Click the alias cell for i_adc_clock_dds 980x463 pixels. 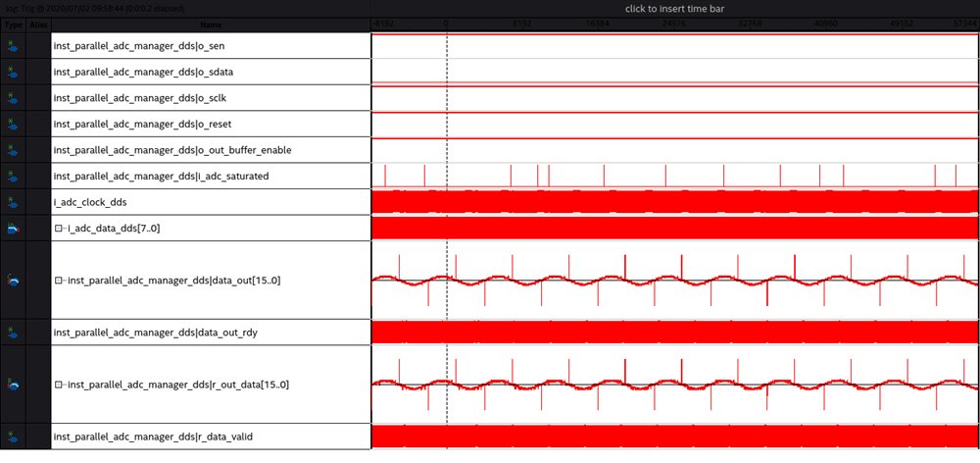pyautogui.click(x=38, y=202)
